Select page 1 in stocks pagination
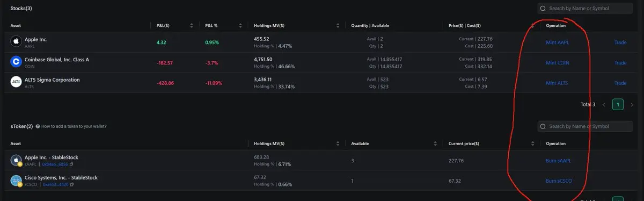 [618, 104]
